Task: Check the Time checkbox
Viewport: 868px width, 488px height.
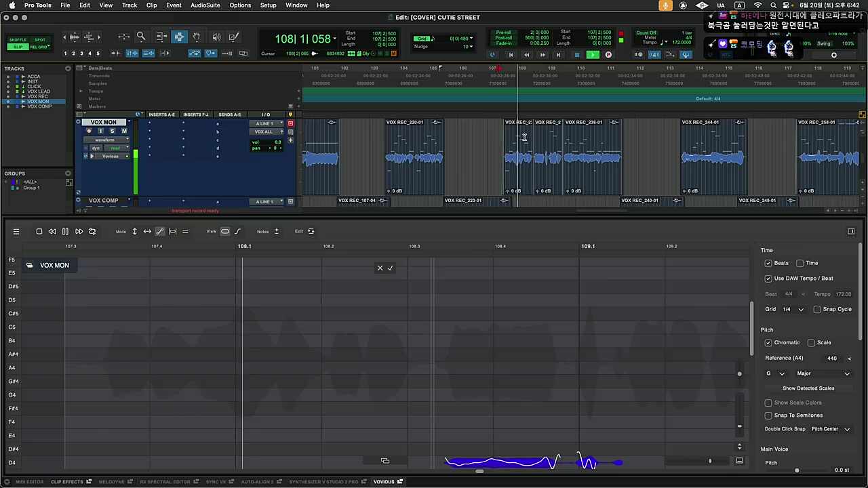Action: pos(800,263)
